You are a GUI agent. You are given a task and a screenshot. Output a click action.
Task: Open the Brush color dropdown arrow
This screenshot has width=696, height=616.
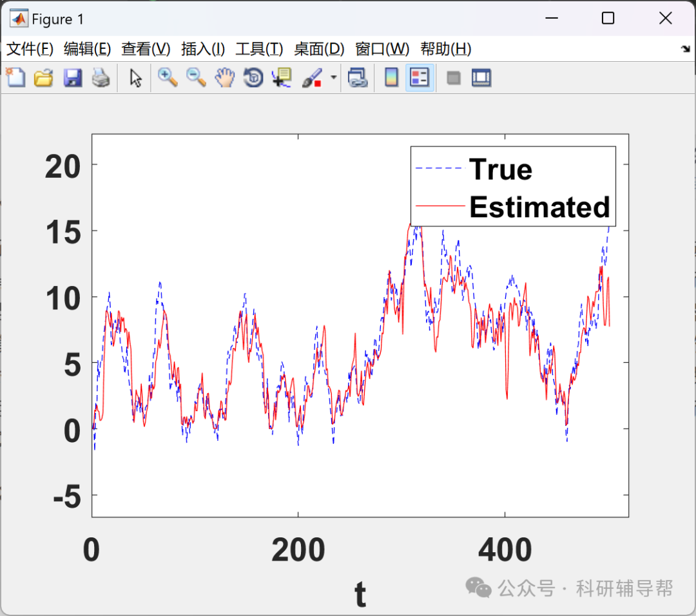click(333, 78)
